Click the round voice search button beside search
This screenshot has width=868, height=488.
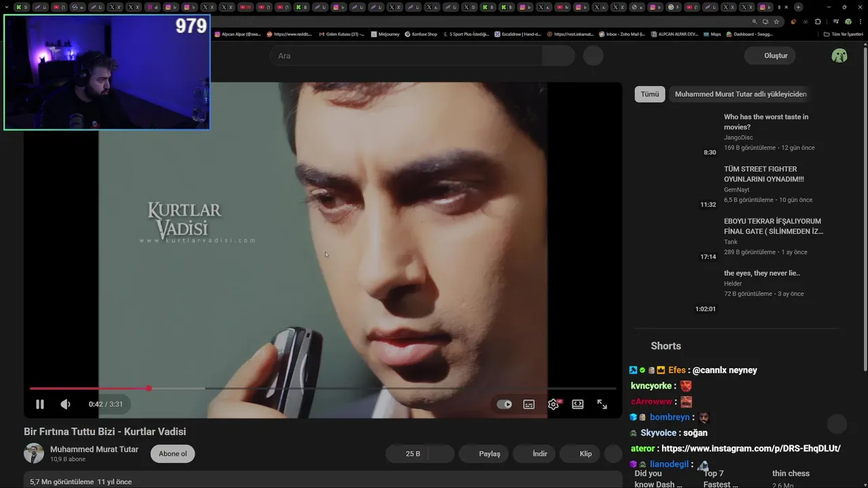(593, 56)
